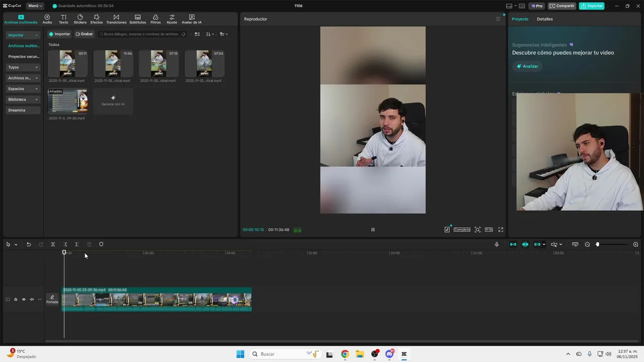
Task: Open the media filter dropdown
Action: (224, 34)
